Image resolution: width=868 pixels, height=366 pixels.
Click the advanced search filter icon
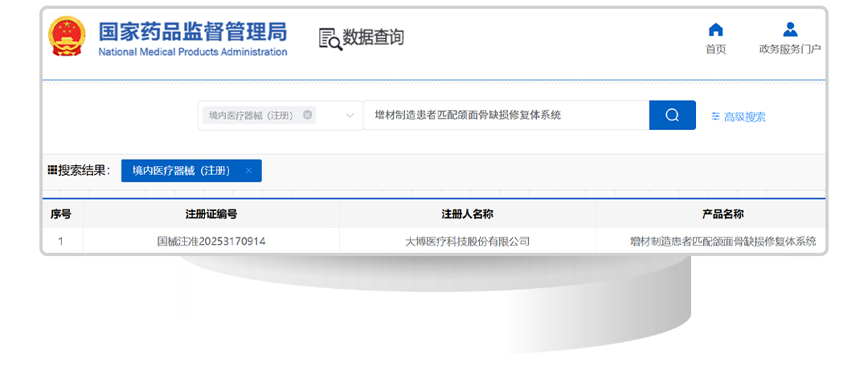pos(716,116)
